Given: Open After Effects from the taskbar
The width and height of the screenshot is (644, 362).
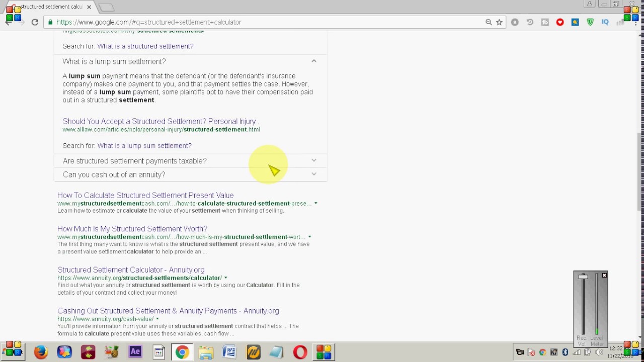Looking at the screenshot, I should [x=135, y=352].
